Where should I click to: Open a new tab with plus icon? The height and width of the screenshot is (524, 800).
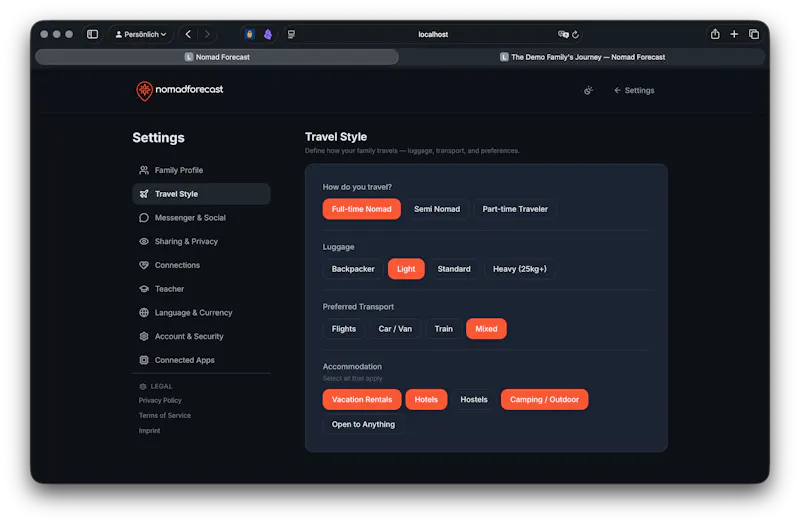[734, 34]
